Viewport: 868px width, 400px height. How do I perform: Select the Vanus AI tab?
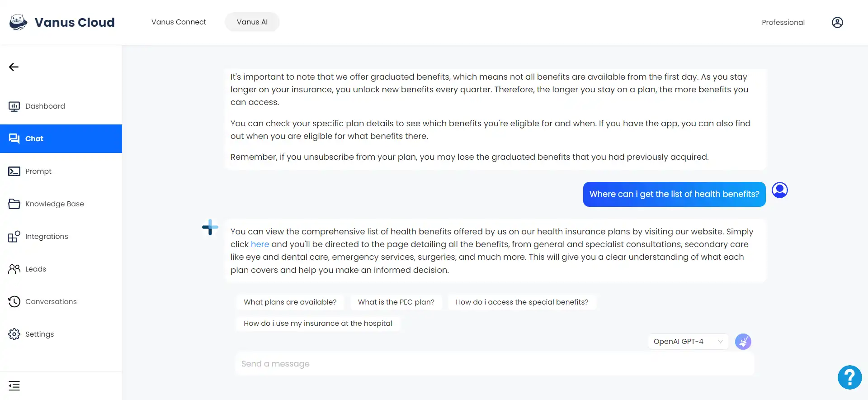click(252, 22)
